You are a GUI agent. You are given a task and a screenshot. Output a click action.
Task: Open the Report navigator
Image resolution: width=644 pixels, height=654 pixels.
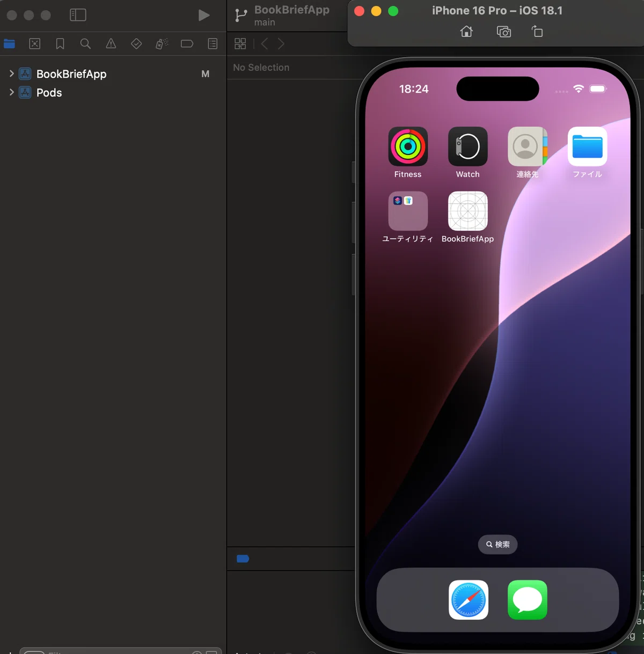(213, 44)
